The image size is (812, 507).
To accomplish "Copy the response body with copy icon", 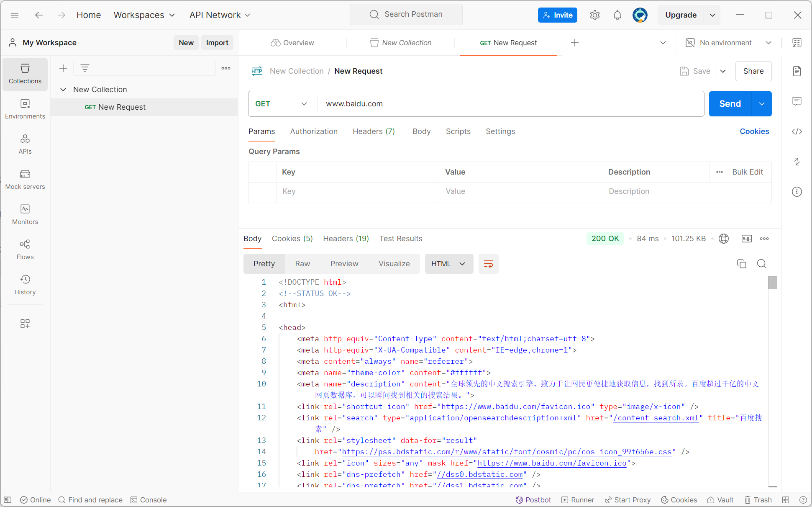I will pyautogui.click(x=742, y=264).
